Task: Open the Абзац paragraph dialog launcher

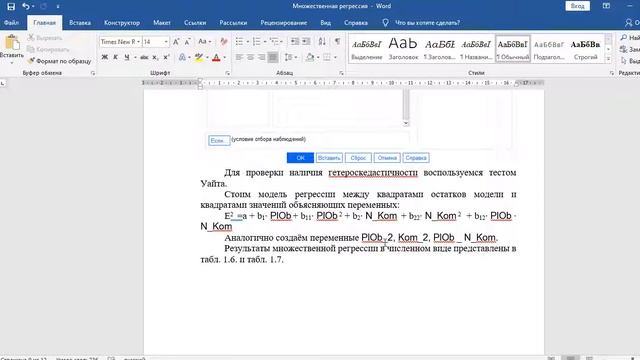Action: pyautogui.click(x=341, y=73)
